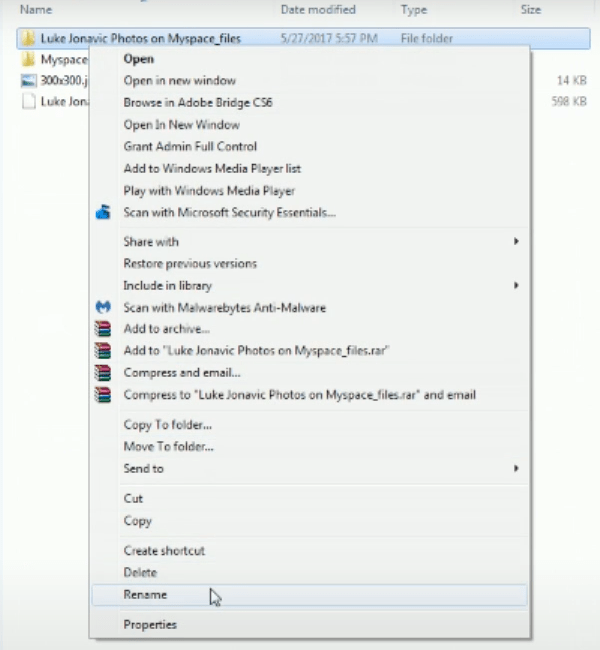
Task: Click the Myspace folder icon in file list
Action: pos(28,60)
